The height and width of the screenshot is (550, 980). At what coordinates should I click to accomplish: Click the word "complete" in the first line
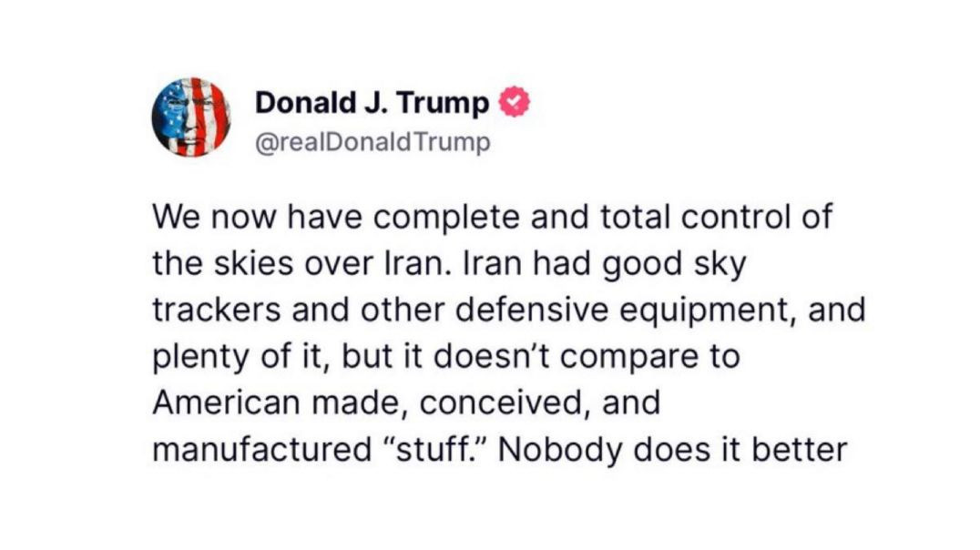click(446, 219)
